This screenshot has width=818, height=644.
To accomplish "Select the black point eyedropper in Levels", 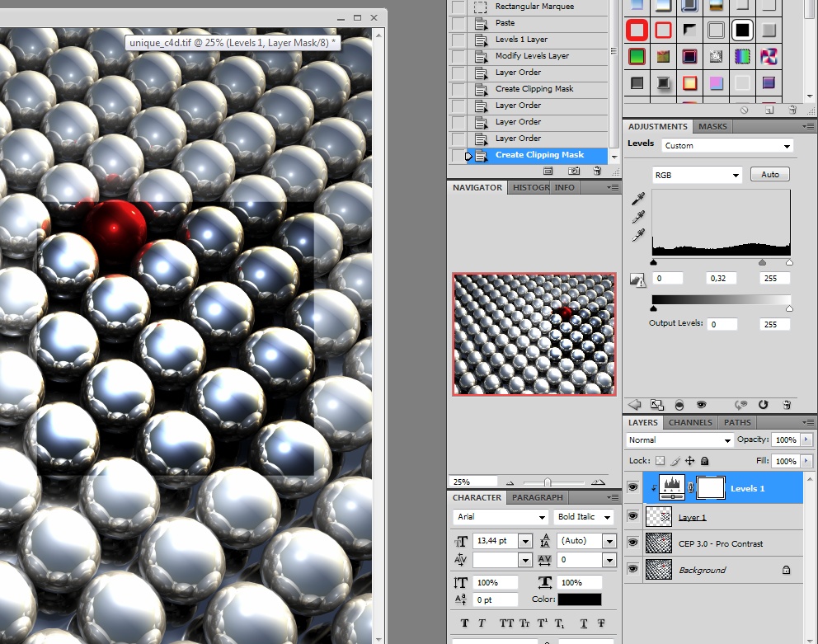I will tap(637, 199).
